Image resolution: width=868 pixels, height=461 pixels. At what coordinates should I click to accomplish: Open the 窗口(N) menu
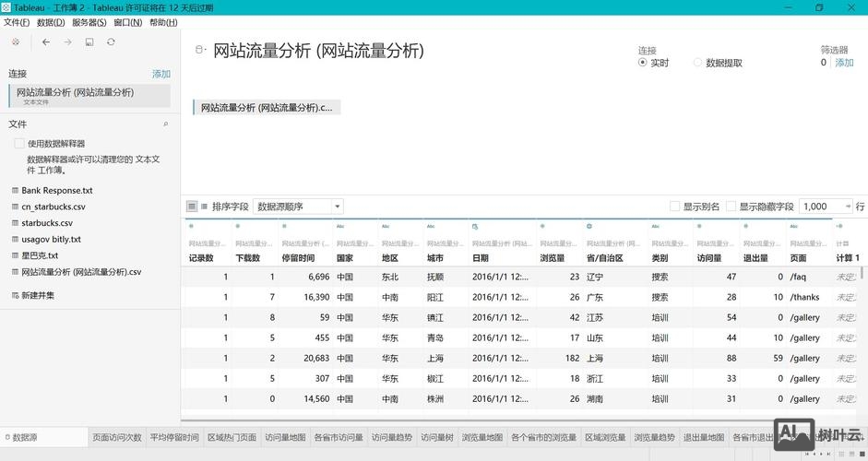point(128,22)
